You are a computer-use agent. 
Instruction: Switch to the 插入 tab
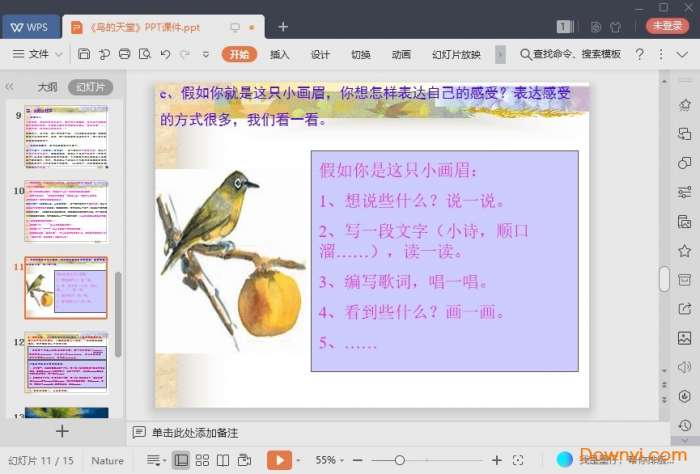click(x=279, y=54)
